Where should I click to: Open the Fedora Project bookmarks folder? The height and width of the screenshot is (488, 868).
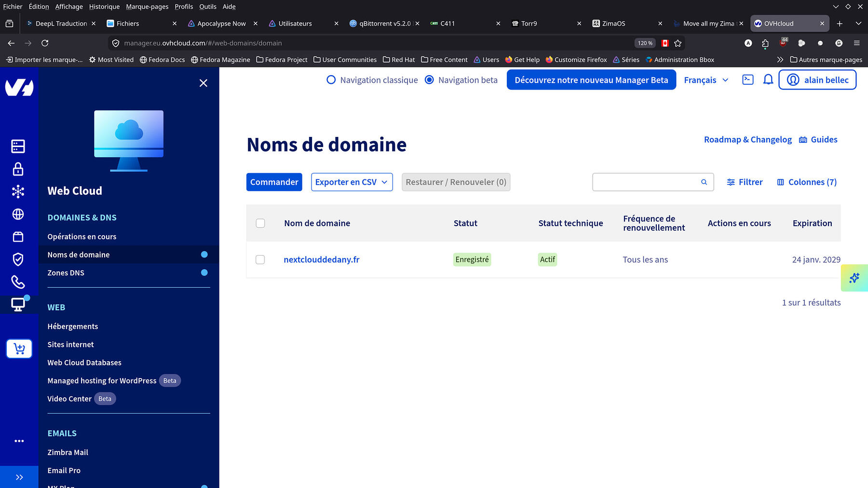click(x=282, y=60)
